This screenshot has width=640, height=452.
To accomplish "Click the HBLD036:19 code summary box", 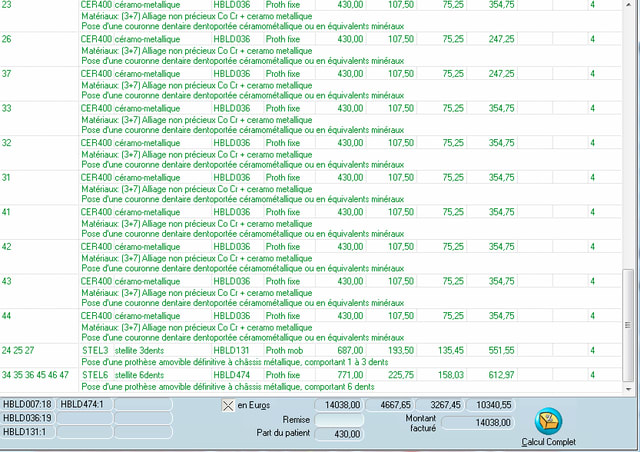I will [x=28, y=418].
